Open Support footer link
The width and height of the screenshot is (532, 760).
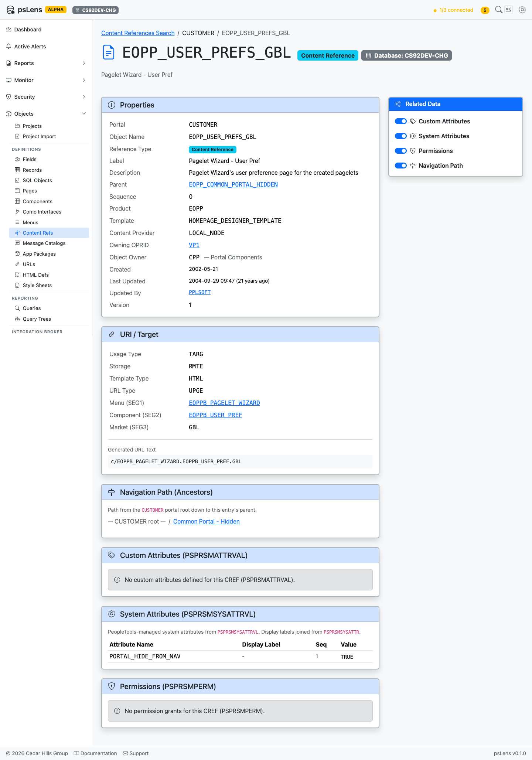[x=136, y=753]
